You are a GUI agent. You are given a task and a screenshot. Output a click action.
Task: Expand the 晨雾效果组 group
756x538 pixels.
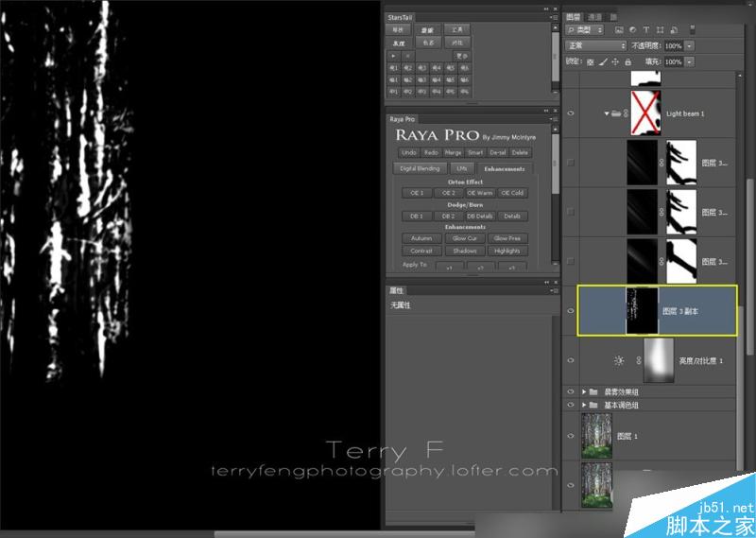point(584,391)
